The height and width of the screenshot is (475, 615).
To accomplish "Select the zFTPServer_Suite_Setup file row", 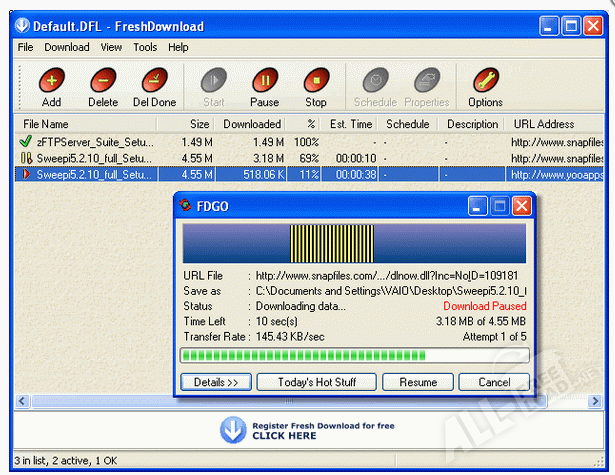I will click(95, 142).
